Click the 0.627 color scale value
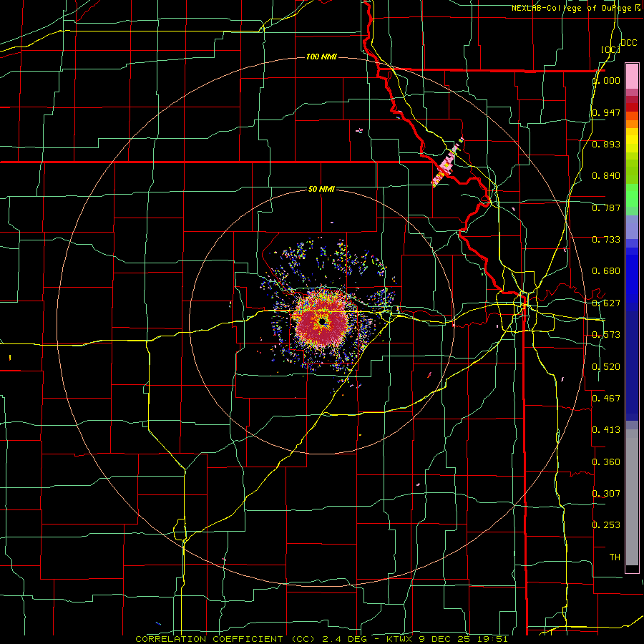Image resolution: width=644 pixels, height=644 pixels. 606,303
